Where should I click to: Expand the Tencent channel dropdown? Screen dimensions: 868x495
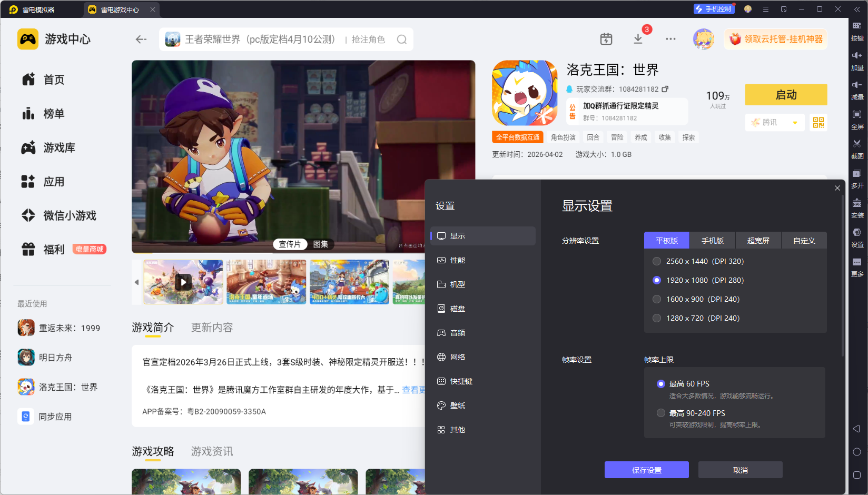pos(795,123)
